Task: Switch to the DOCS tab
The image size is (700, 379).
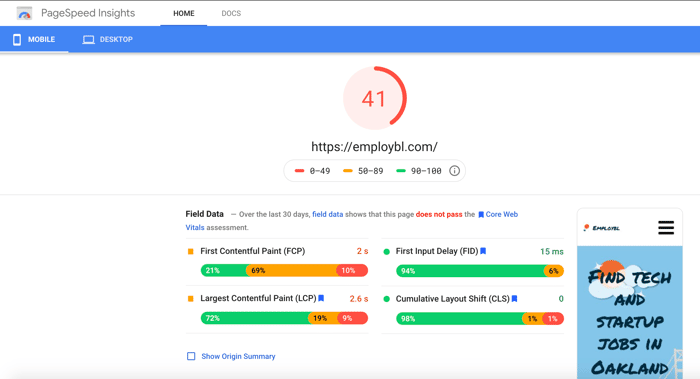Action: click(x=231, y=13)
